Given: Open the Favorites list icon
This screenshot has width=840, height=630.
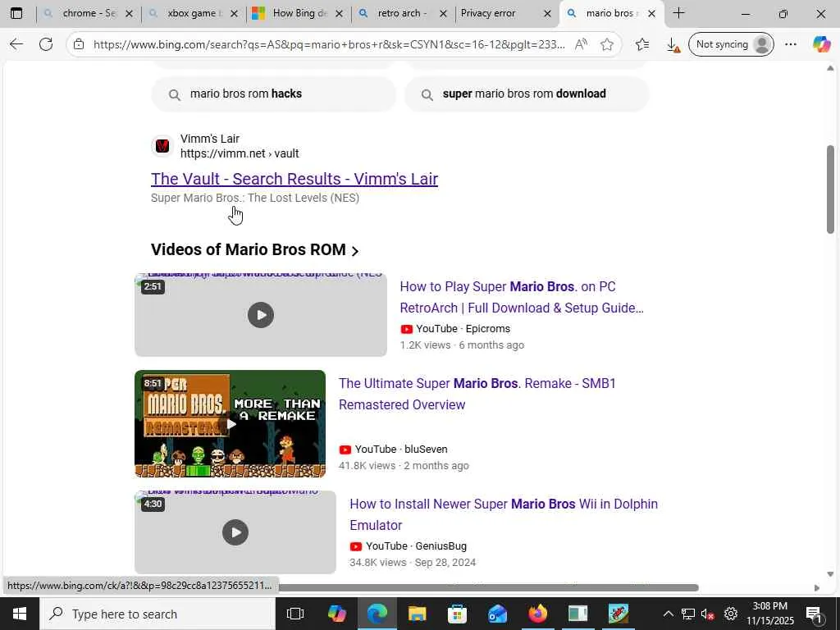Looking at the screenshot, I should tap(642, 44).
